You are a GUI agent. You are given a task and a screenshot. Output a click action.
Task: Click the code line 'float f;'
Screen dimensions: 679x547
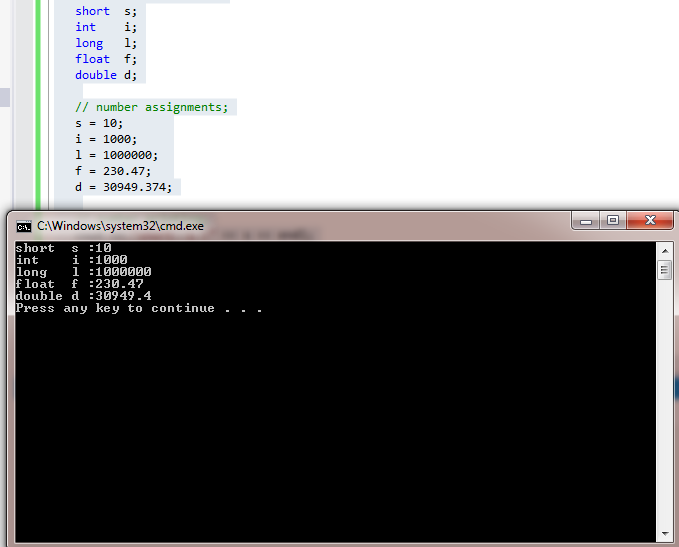pos(106,59)
